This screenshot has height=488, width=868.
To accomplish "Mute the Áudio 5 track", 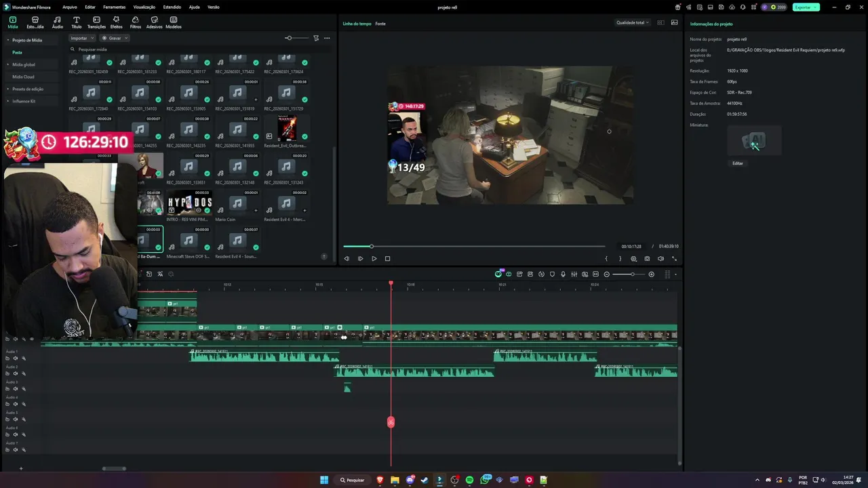I will tap(16, 420).
